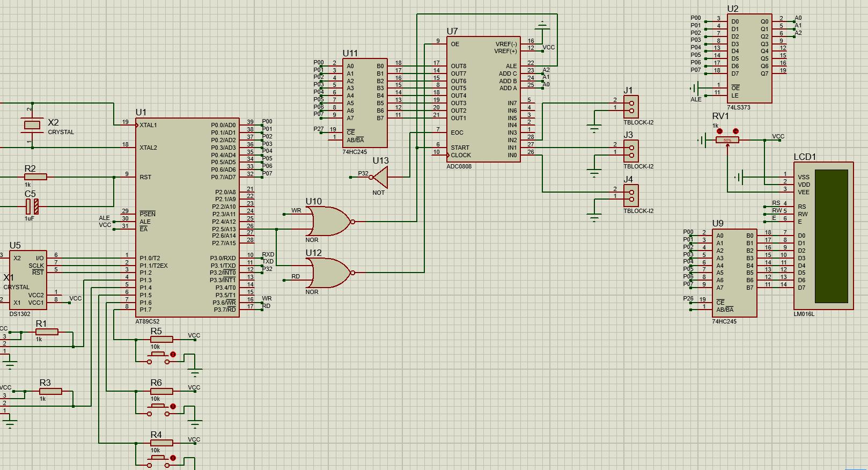868x470 pixels.
Task: Select the U1 AT89C52 microcontroller body
Action: [x=187, y=217]
